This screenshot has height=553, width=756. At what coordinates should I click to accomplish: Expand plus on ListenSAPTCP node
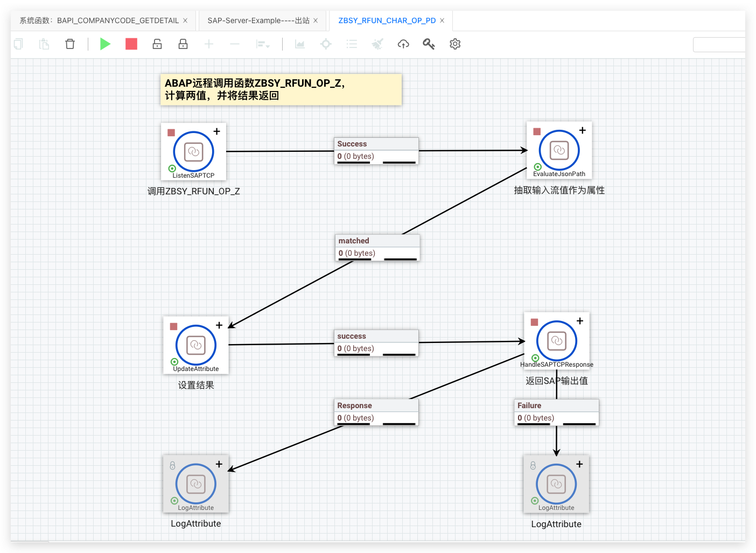point(216,131)
